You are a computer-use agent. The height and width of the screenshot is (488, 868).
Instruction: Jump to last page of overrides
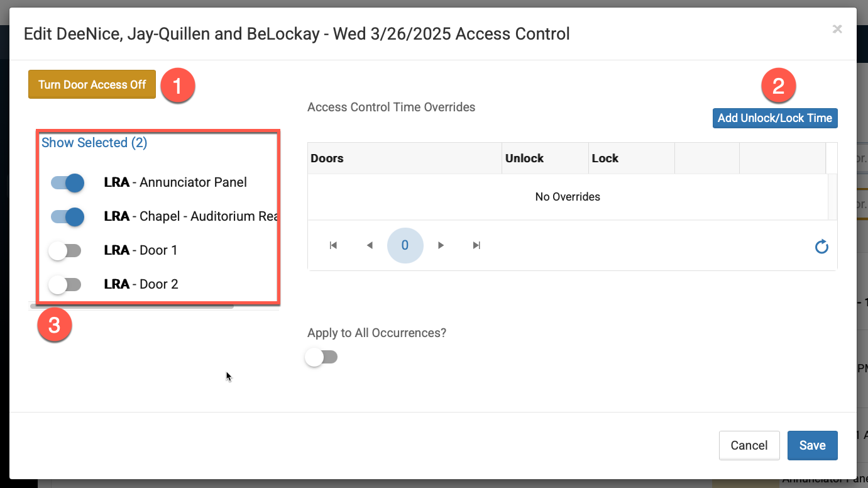477,245
